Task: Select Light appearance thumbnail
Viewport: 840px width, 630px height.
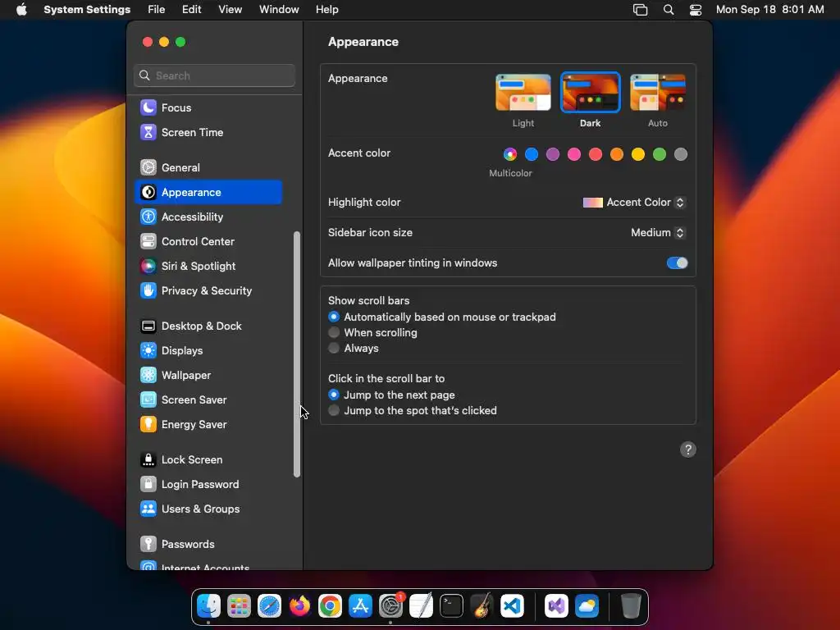Action: click(x=523, y=93)
